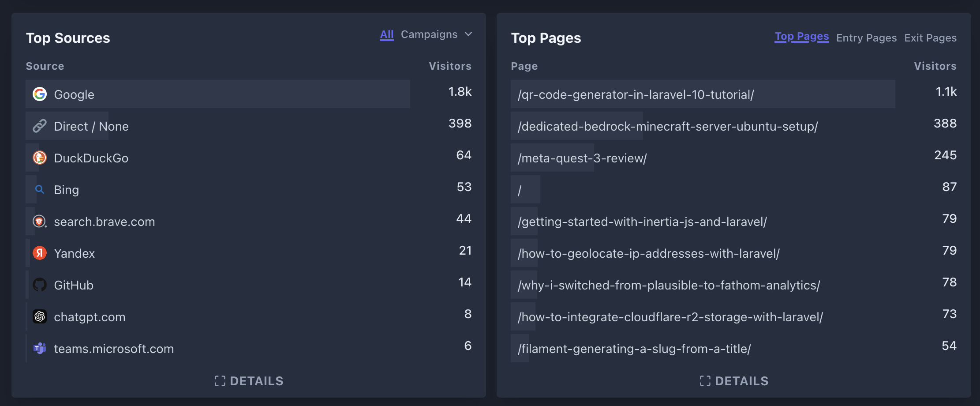Image resolution: width=980 pixels, height=406 pixels.
Task: Click the Top Pages panel heading
Action: tap(546, 38)
